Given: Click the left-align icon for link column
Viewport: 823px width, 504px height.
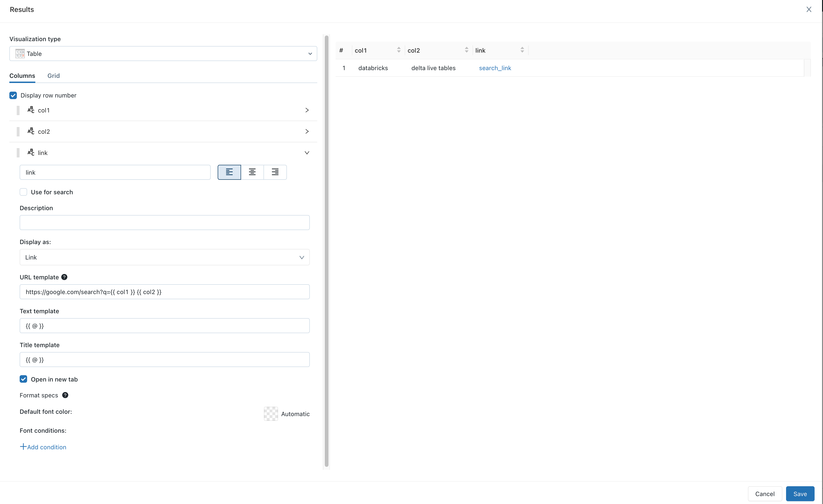Looking at the screenshot, I should [229, 172].
